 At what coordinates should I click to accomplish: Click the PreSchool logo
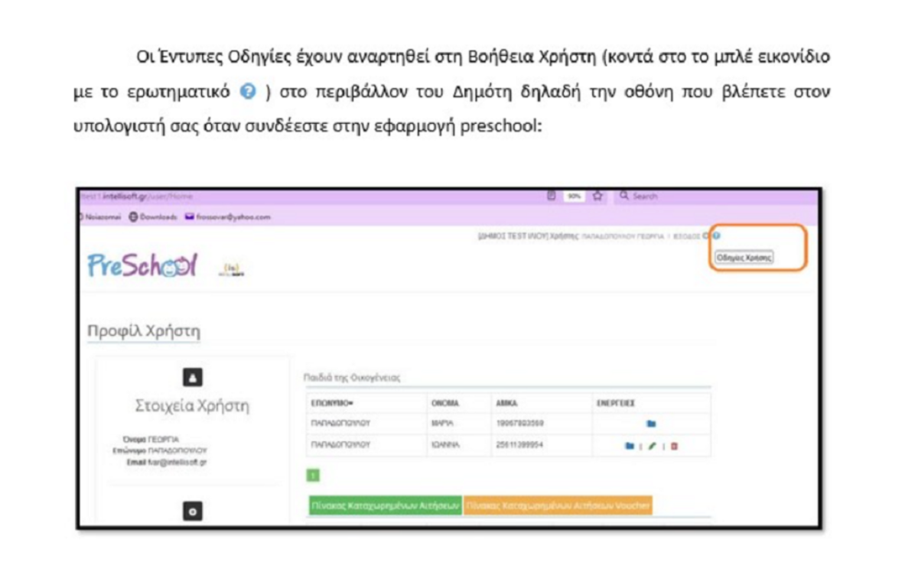pos(143,266)
